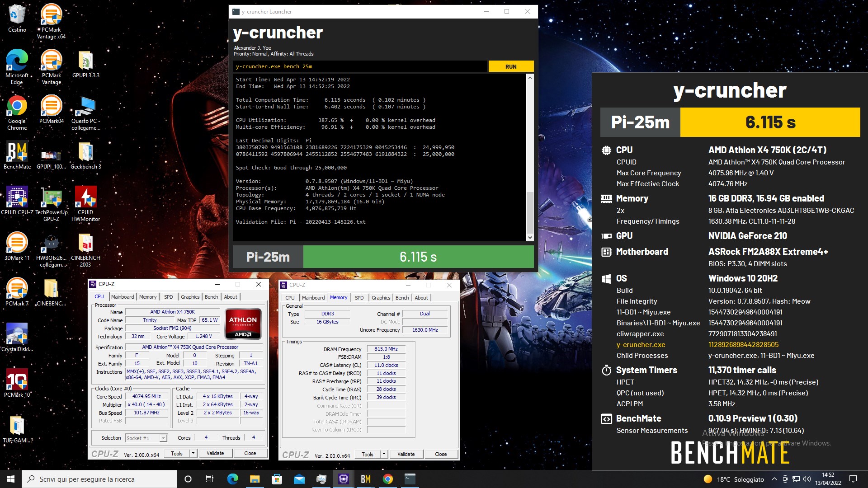Switch to CPU tab in right CPU-Z
The height and width of the screenshot is (488, 868).
pos(290,298)
